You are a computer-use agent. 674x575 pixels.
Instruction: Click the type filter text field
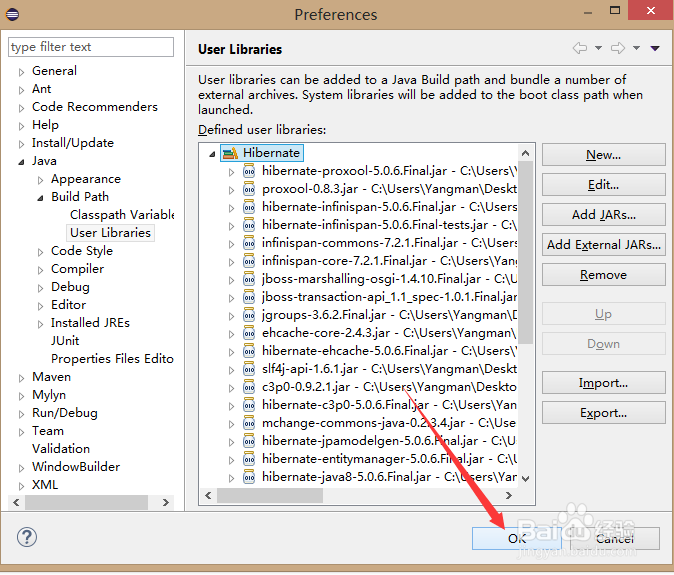pos(91,47)
